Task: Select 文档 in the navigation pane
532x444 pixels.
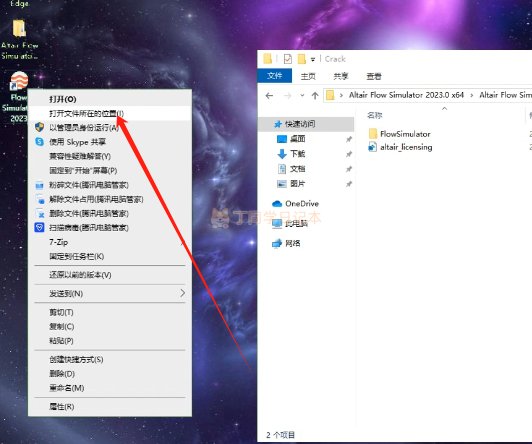Action: pyautogui.click(x=298, y=169)
